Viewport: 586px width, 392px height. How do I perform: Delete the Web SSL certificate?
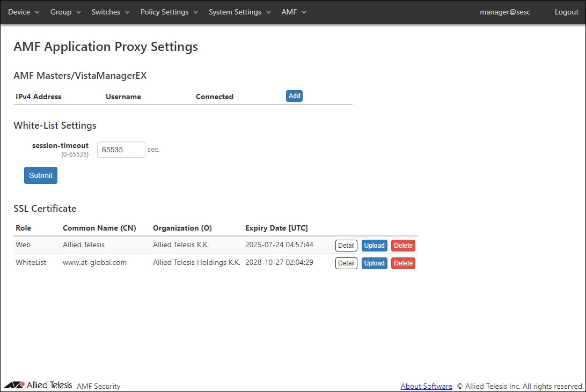coord(403,246)
